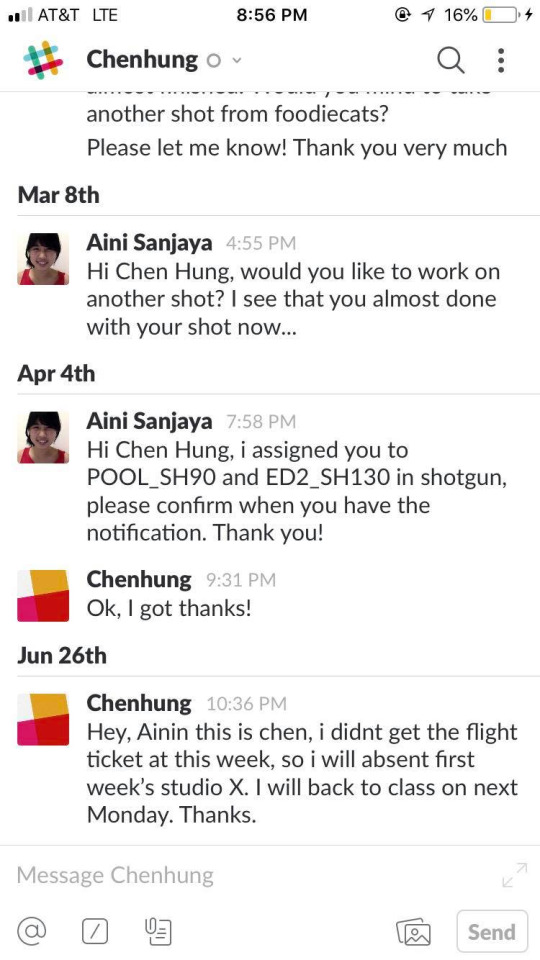Open the photo gallery icon
This screenshot has width=540, height=960.
pos(414,932)
